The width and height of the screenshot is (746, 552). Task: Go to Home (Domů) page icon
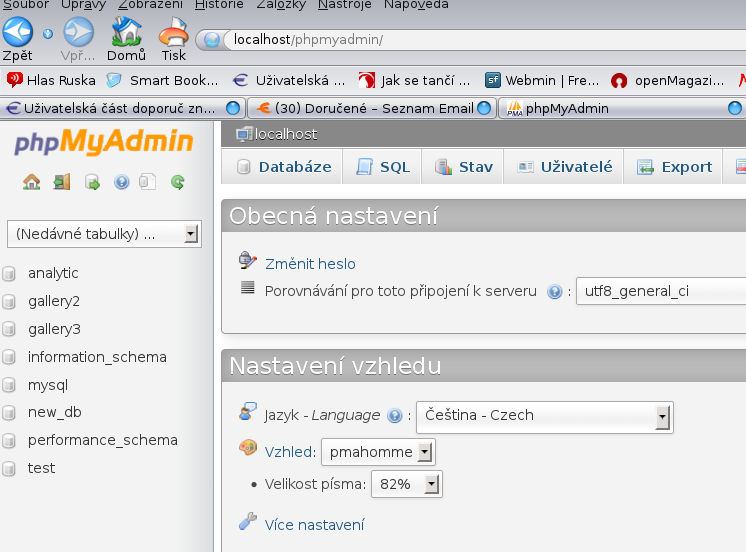[x=126, y=32]
